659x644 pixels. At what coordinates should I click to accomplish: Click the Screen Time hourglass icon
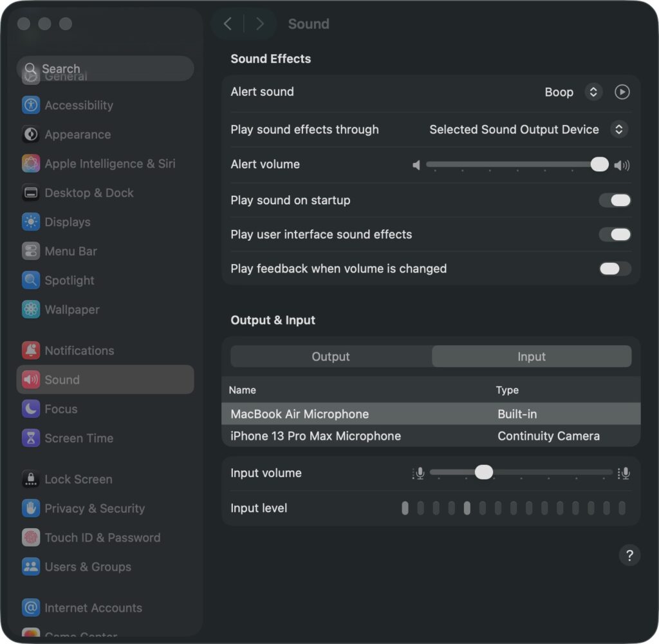[31, 438]
